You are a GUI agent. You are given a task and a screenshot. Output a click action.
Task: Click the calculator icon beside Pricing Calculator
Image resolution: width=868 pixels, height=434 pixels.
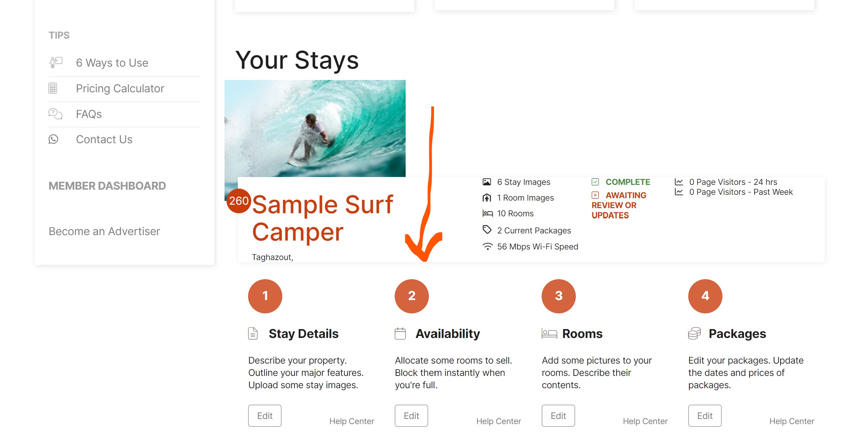53,88
